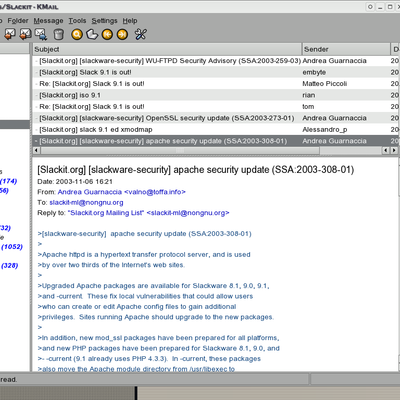
Task: Select "[Slackit.org] Slack 9.1 is out!" from embyte
Action: pyautogui.click(x=216, y=72)
